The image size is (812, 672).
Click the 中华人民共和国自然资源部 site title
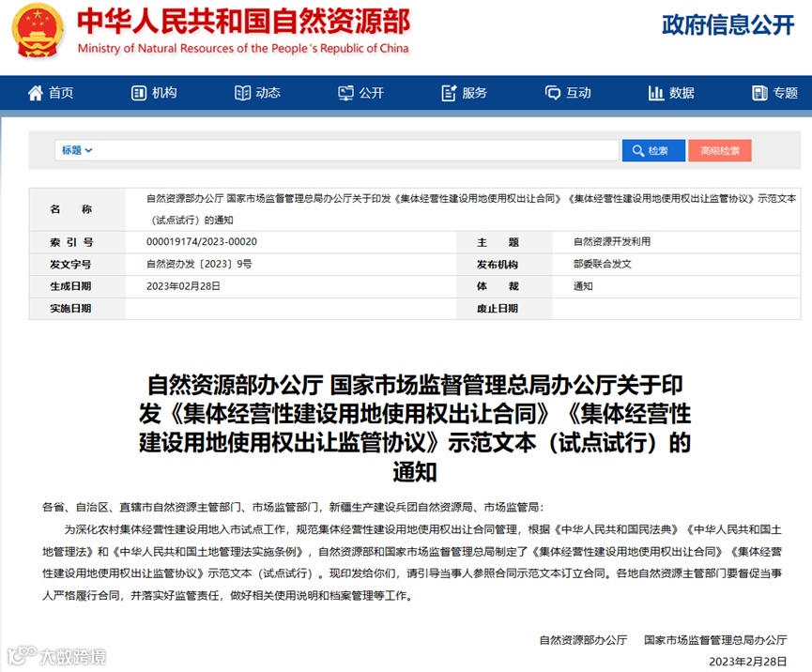pyautogui.click(x=244, y=22)
